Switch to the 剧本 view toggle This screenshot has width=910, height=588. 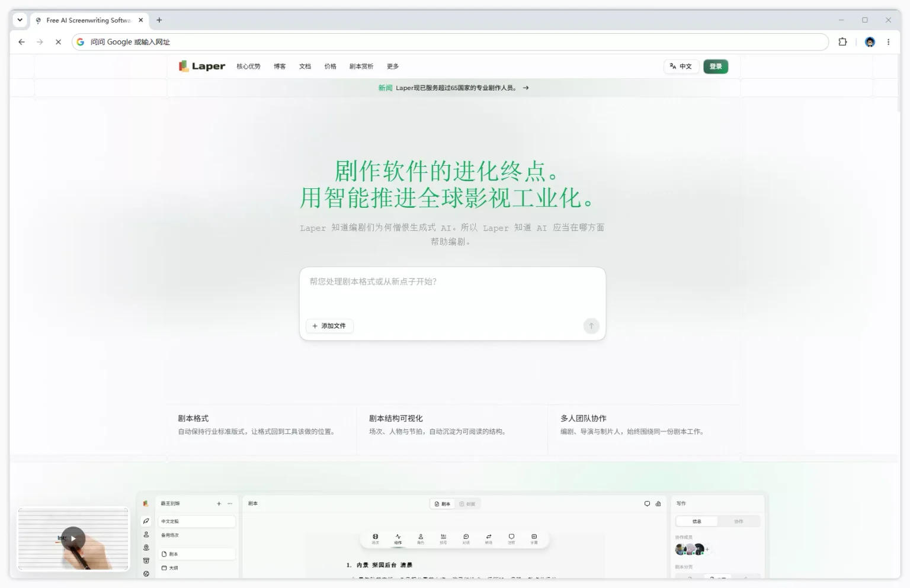(443, 504)
